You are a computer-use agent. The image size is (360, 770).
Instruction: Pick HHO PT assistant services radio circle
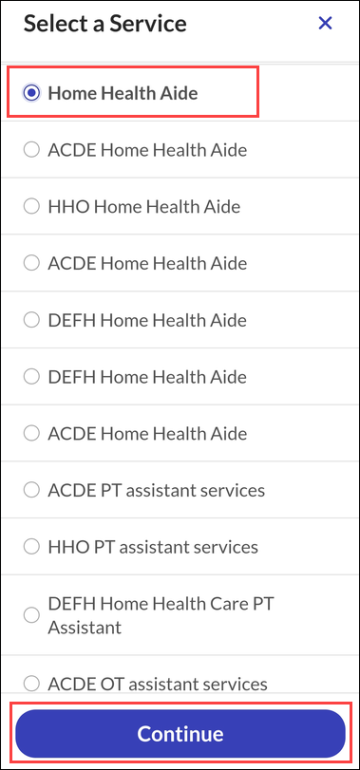tap(31, 547)
